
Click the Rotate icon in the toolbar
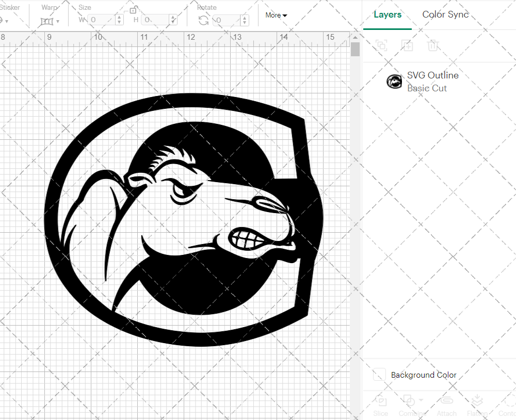tap(204, 20)
